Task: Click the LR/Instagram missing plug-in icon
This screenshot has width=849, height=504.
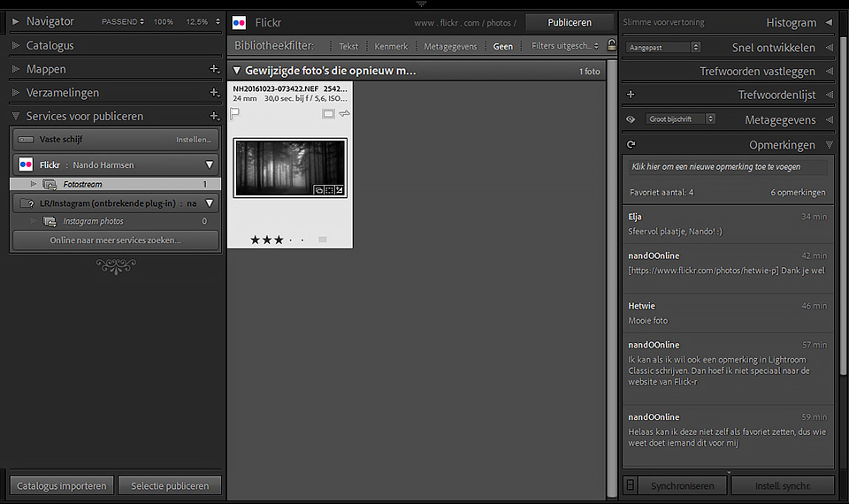Action: coord(27,203)
